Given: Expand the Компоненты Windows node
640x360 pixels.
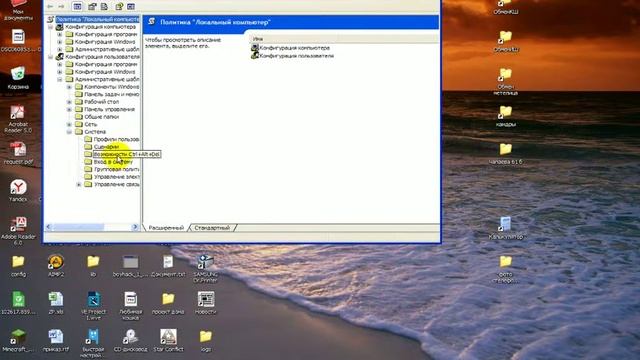Looking at the screenshot, I should (x=69, y=87).
